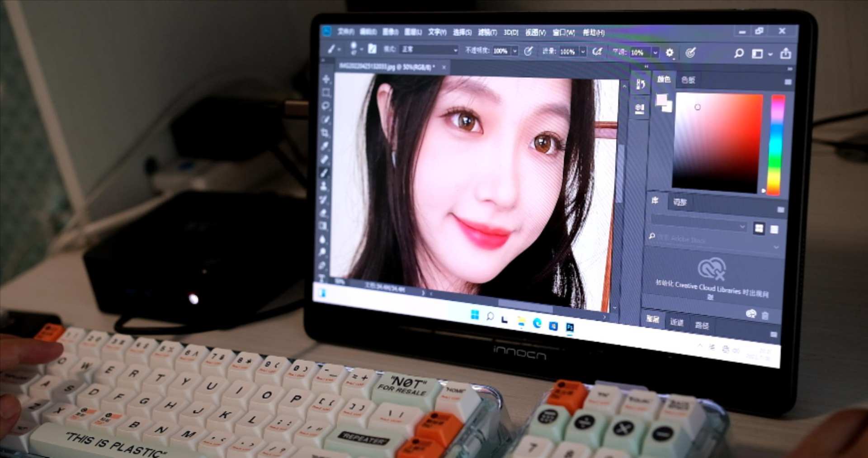Open the Properties panel icon in collapsed dock
Screen dimensions: 868x458
640,109
